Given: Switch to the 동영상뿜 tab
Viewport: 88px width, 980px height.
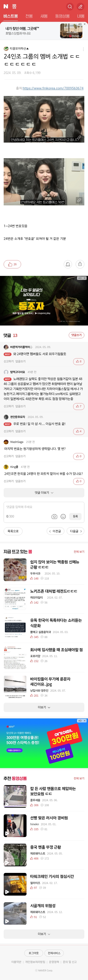Looking at the screenshot, I should [x=62, y=16].
